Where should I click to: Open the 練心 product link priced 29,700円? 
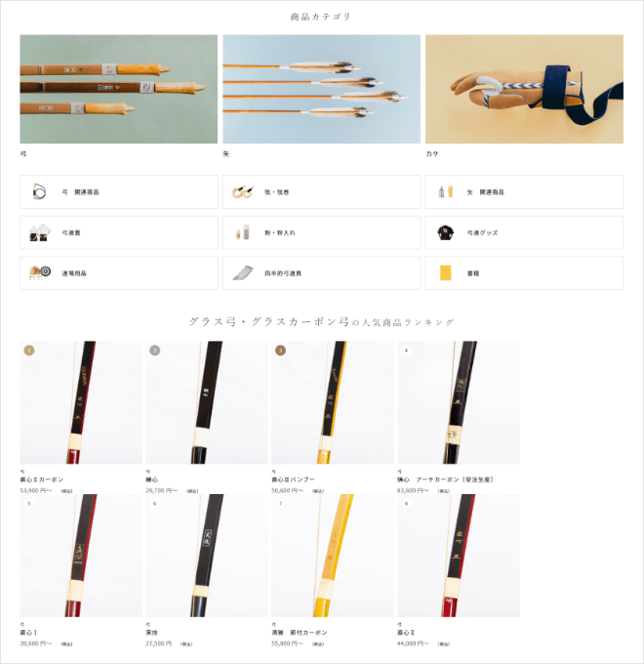tap(152, 479)
